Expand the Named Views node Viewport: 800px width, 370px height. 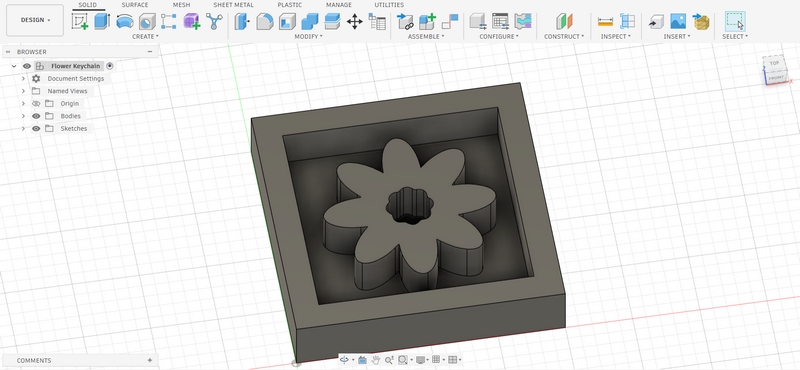(x=23, y=91)
